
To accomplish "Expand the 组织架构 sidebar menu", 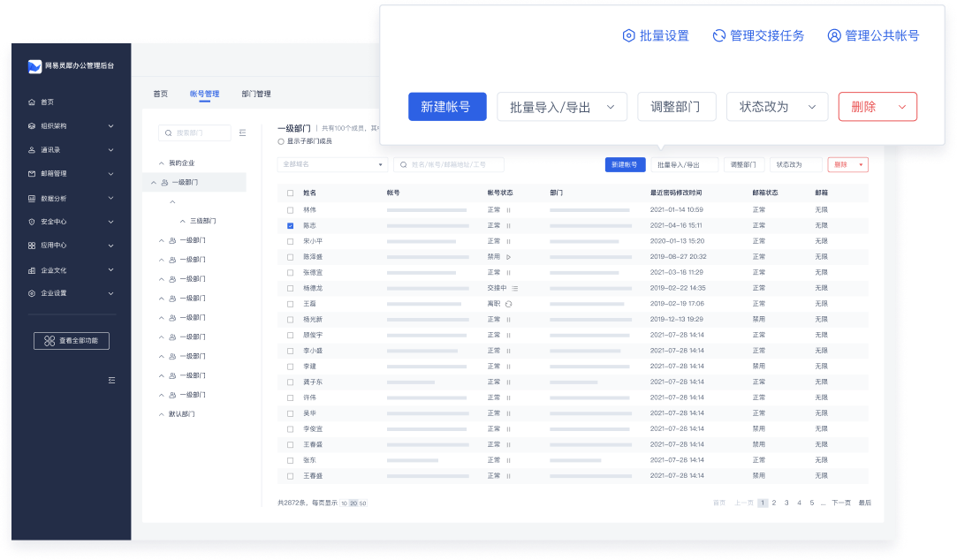I will pos(71,126).
